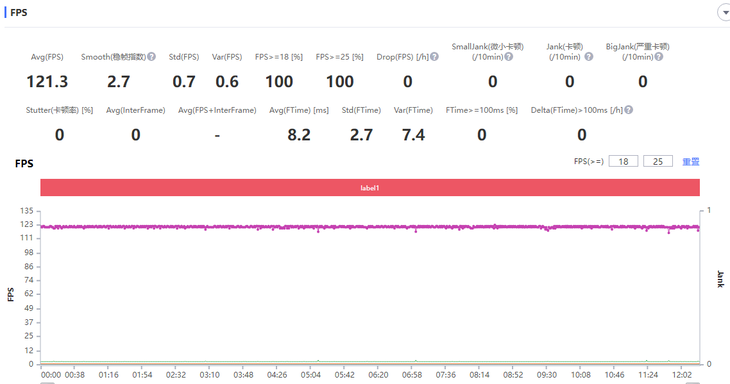Click the 135 FPS axis label
The image size is (730, 384).
[27, 211]
